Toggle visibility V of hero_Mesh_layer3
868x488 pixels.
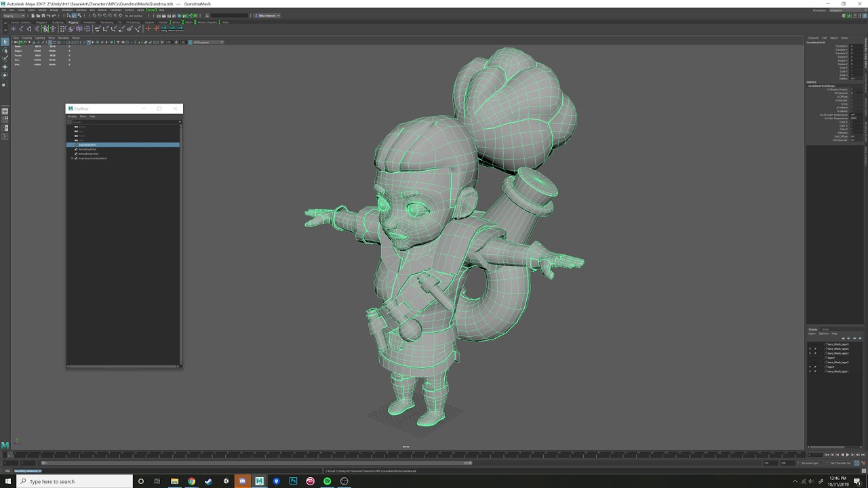810,353
